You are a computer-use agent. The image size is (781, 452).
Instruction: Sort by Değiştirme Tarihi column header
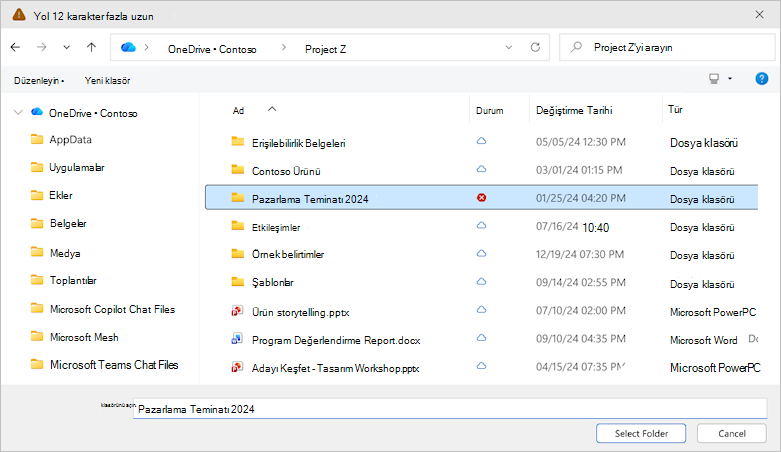point(574,110)
